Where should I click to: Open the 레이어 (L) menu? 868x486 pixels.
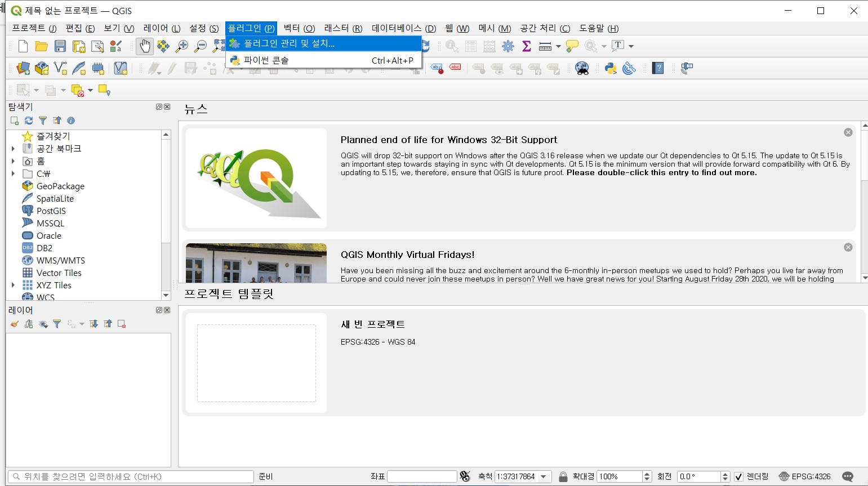coord(162,28)
